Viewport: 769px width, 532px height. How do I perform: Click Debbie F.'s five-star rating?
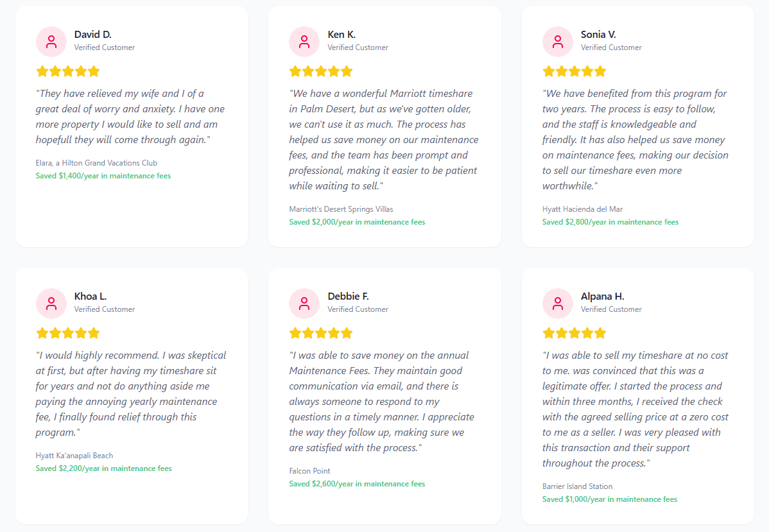click(321, 333)
